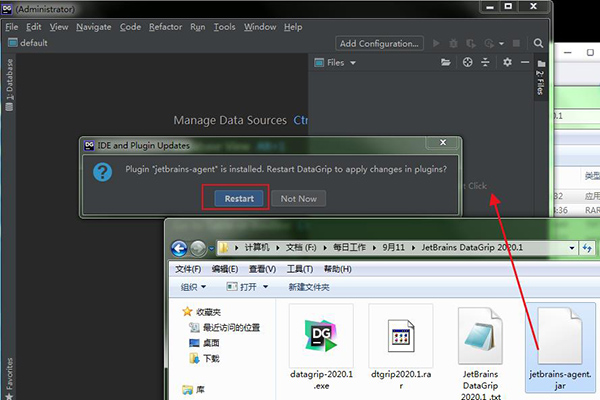Toggle the Favorites side tool window
The width and height of the screenshot is (600, 400).
click(x=9, y=378)
